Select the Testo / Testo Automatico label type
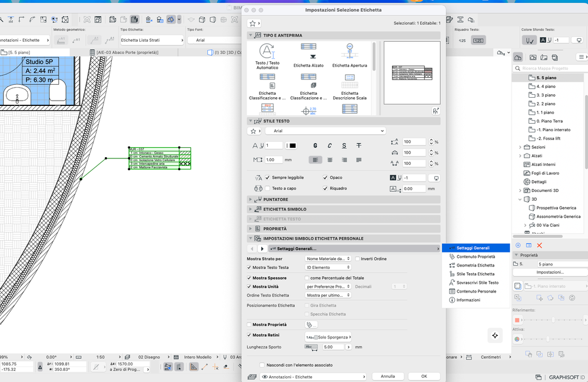 click(267, 57)
